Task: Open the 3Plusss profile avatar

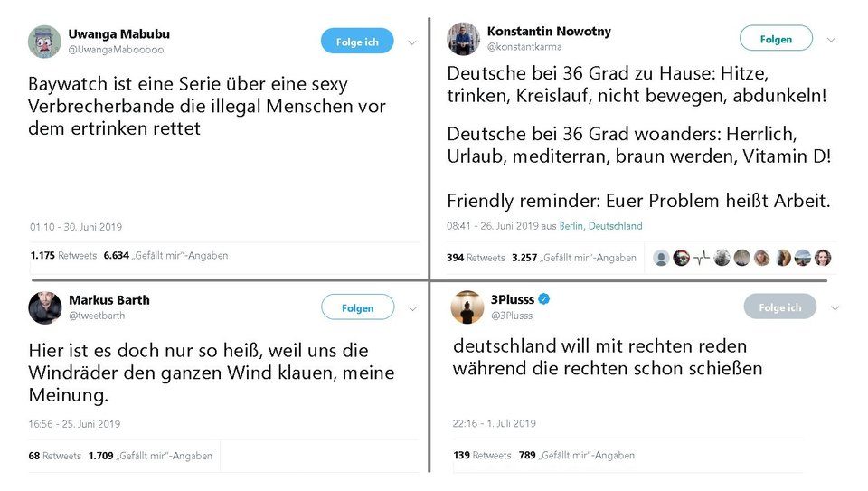Action: click(x=467, y=307)
